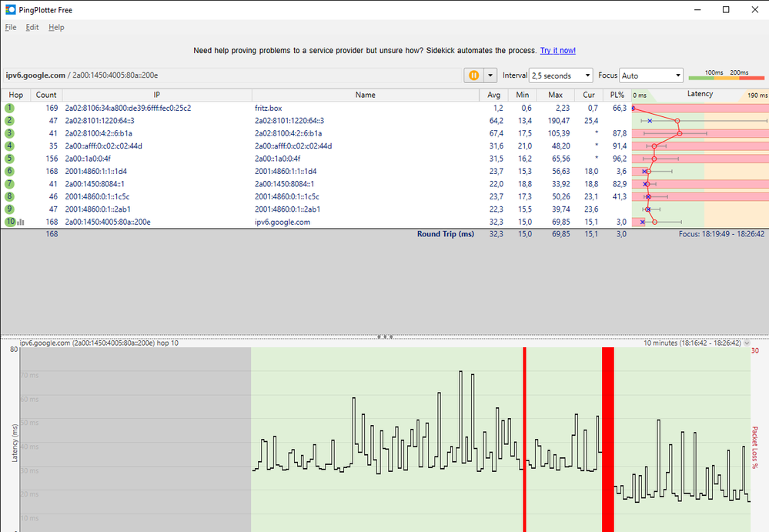Open the Interval 2,5 seconds dropdown
The width and height of the screenshot is (769, 532).
pos(561,75)
